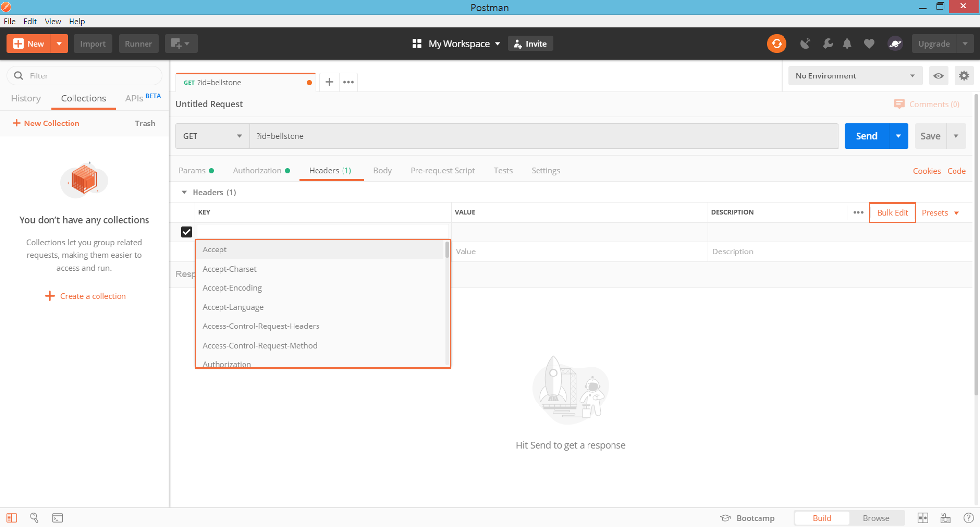Switch to Build mode
This screenshot has height=527, width=980.
pyautogui.click(x=822, y=518)
